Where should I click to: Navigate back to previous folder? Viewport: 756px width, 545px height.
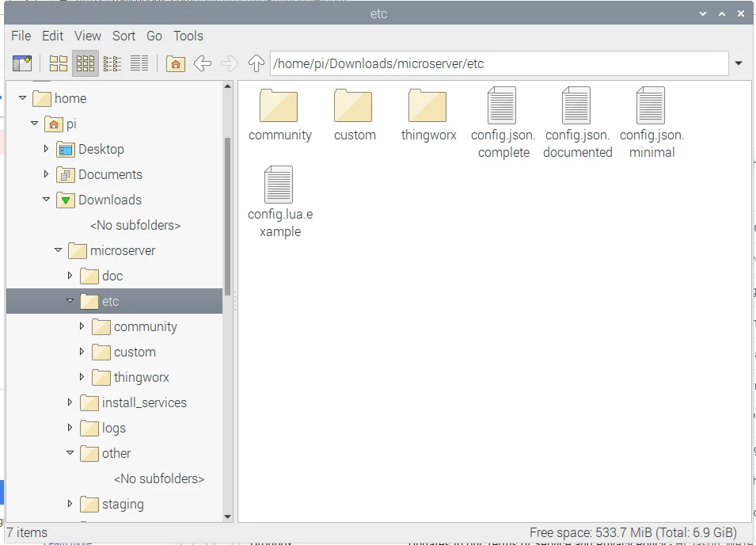[x=203, y=63]
